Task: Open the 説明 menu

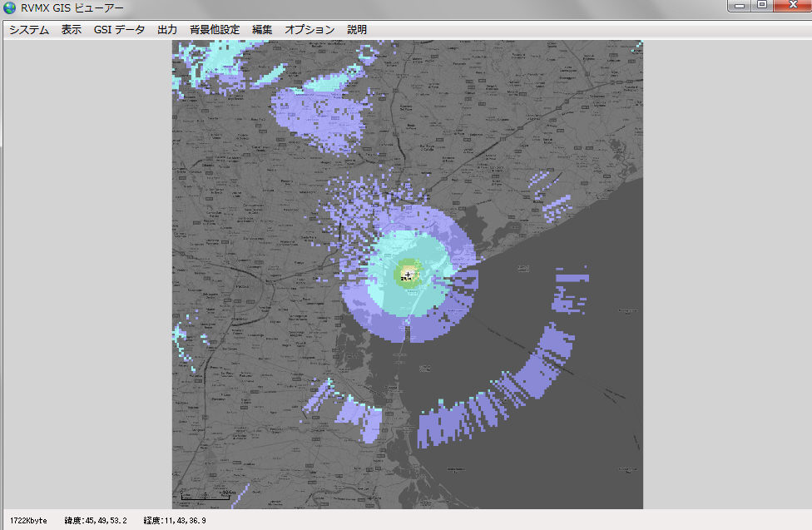Action: pyautogui.click(x=357, y=30)
